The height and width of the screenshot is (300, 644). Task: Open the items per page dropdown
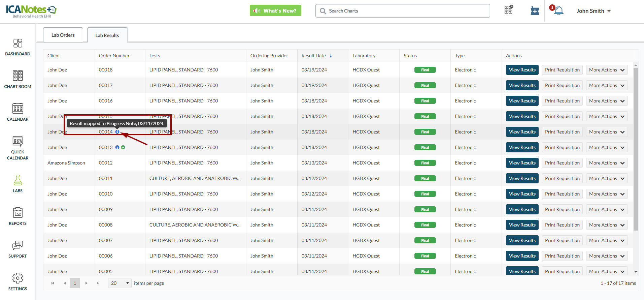[120, 283]
